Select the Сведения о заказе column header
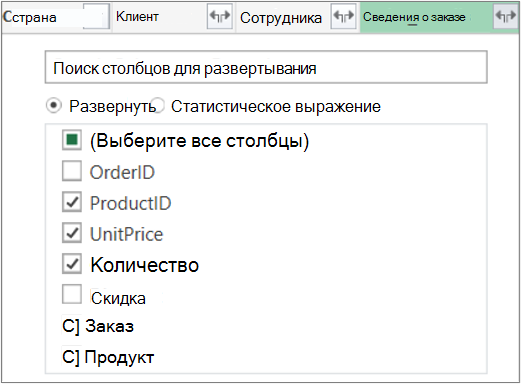 click(439, 17)
